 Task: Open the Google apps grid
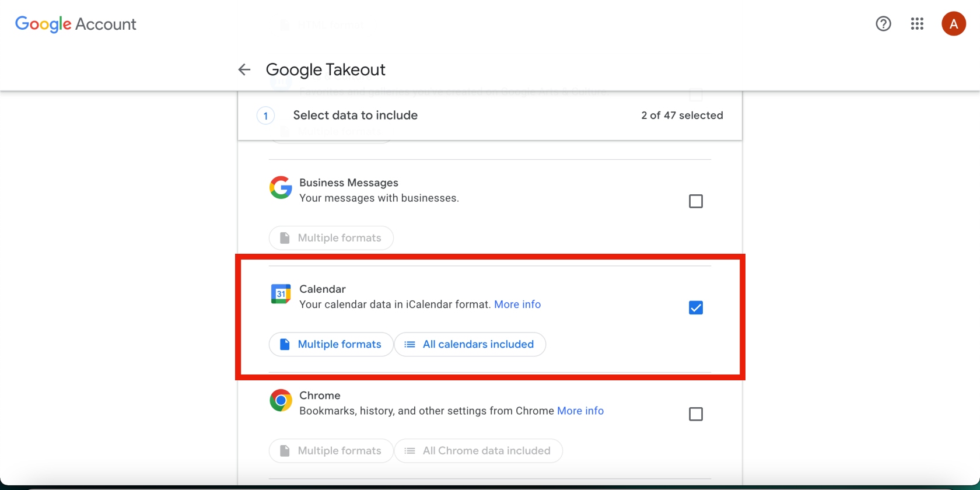(917, 24)
